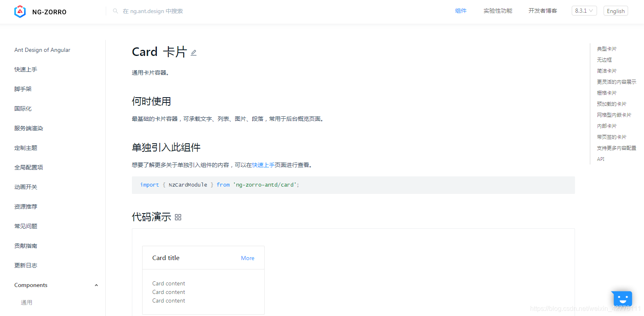Switch language with the English button
The image size is (644, 316).
click(616, 11)
